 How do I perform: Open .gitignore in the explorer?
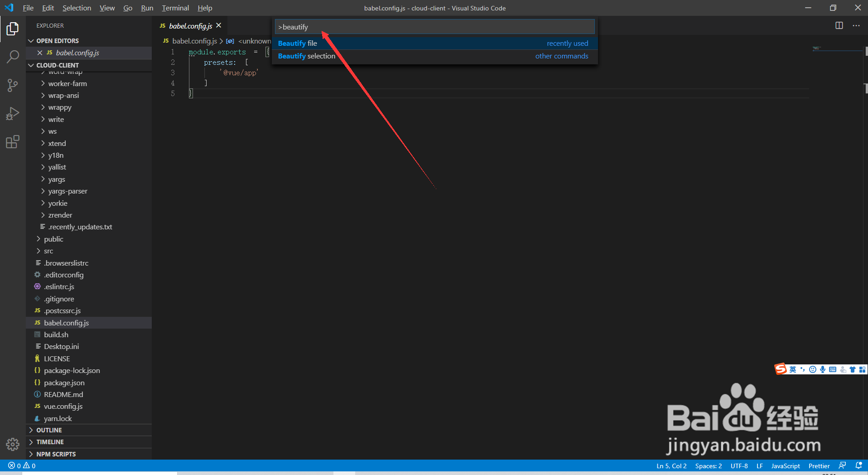click(x=89, y=299)
